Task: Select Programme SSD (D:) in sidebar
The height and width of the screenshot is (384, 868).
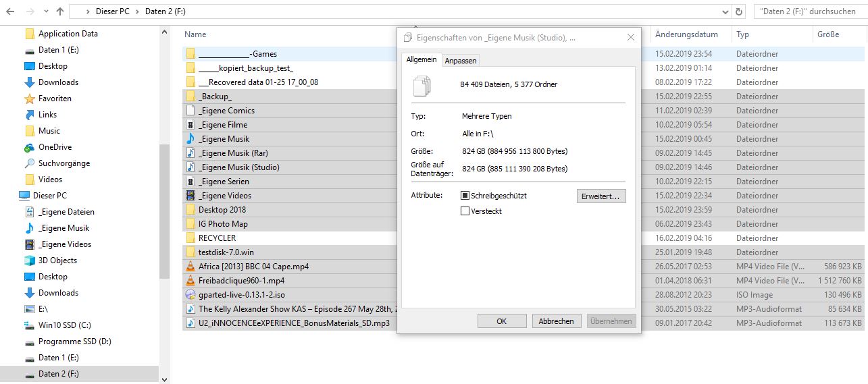Action: click(x=74, y=341)
